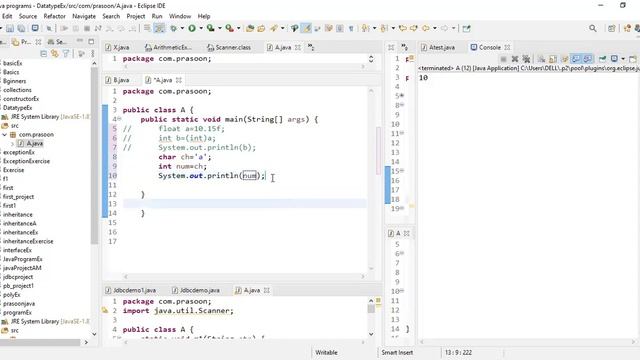Expand the A.java tree node
This screenshot has height=360, width=640.
tap(12, 143)
